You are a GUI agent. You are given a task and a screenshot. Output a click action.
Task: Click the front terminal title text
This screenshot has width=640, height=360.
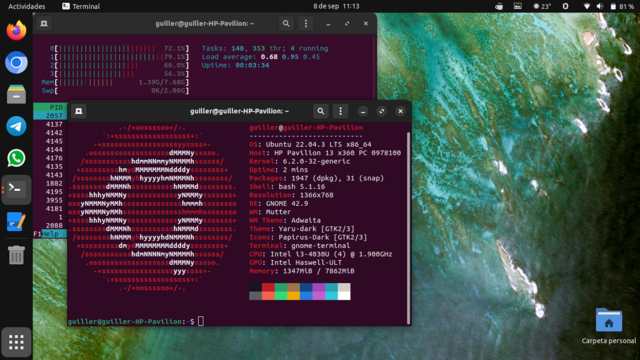(239, 111)
